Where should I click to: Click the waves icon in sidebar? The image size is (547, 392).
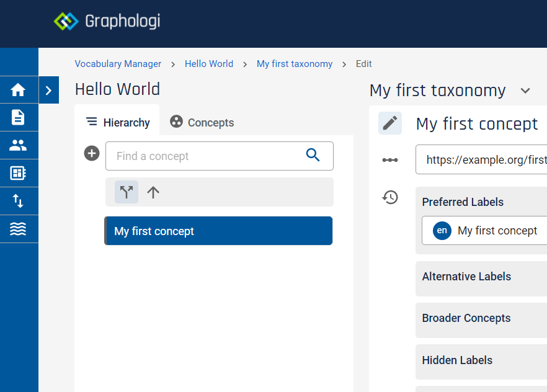click(x=18, y=229)
